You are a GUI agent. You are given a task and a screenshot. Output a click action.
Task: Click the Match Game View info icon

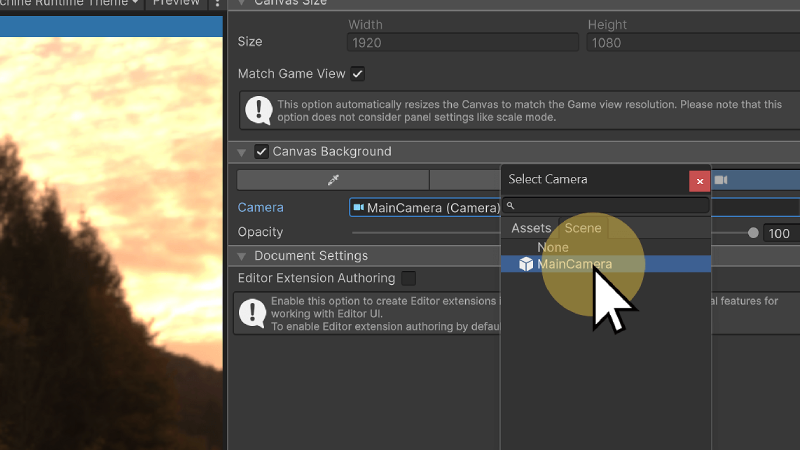coord(259,110)
